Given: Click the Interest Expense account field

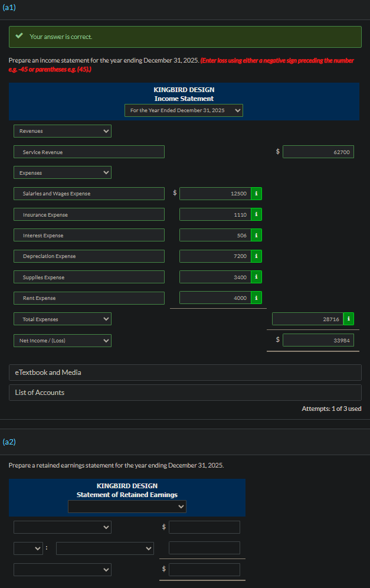Looking at the screenshot, I should [x=89, y=235].
